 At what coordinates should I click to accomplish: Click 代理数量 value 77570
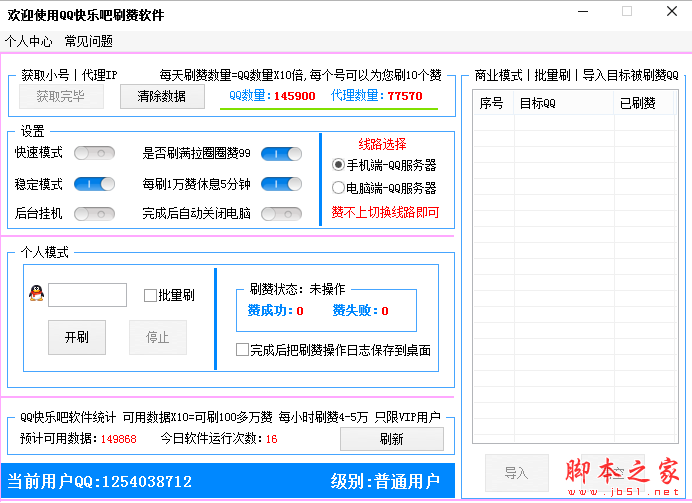pos(405,96)
